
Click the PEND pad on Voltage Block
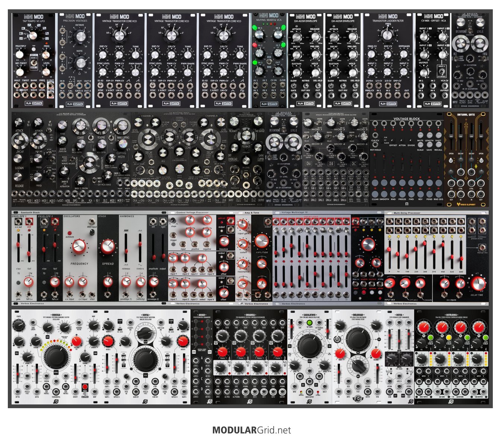pos(429,194)
